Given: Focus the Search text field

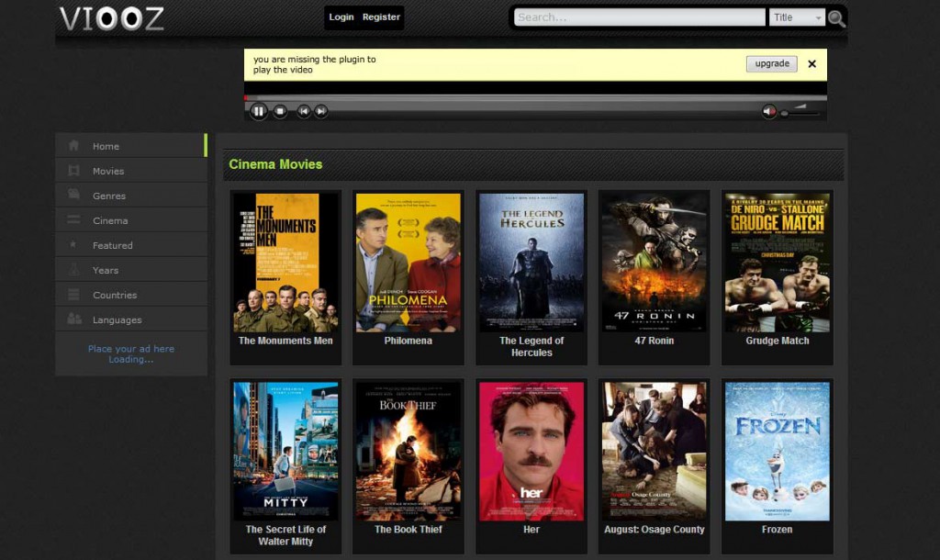Looking at the screenshot, I should click(x=639, y=17).
